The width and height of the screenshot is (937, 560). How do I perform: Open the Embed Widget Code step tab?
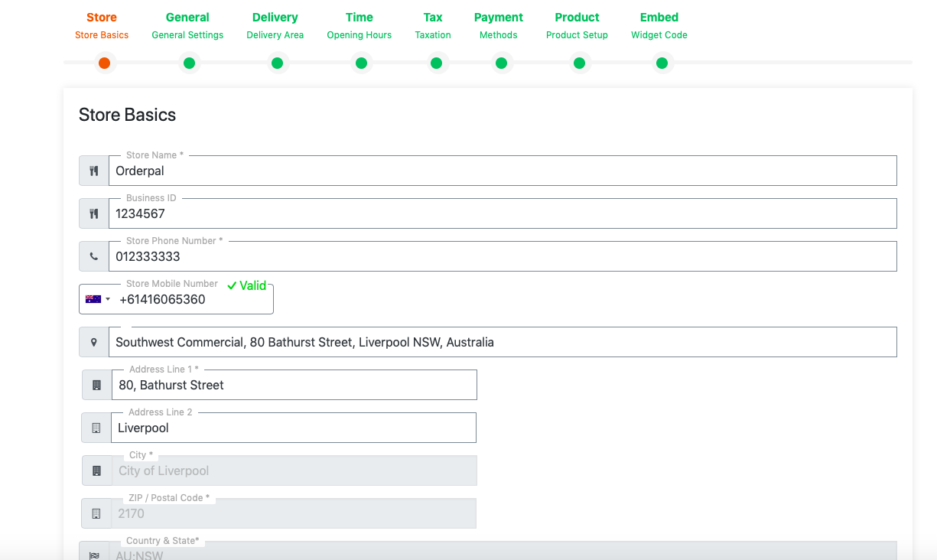coord(659,25)
